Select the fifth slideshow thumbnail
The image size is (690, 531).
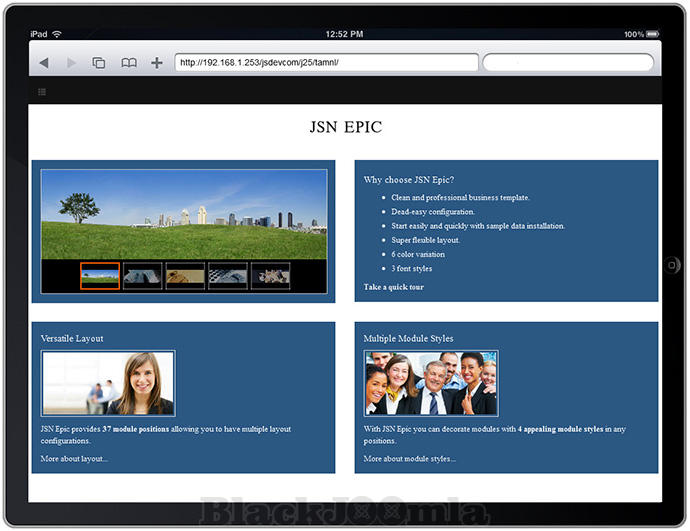click(270, 276)
